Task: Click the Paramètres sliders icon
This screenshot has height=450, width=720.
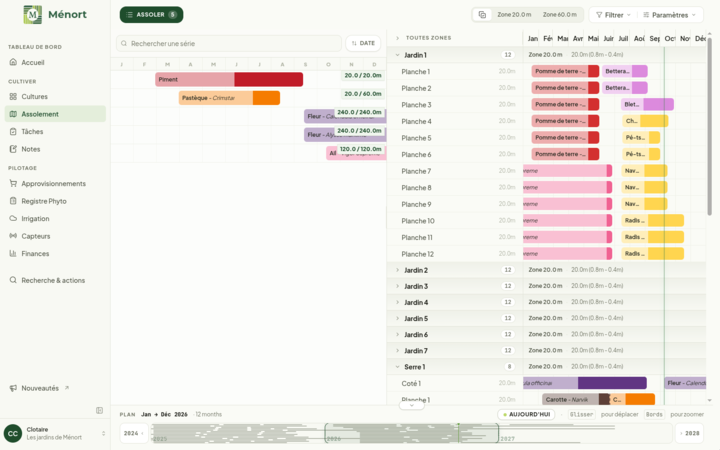Action: 646,15
